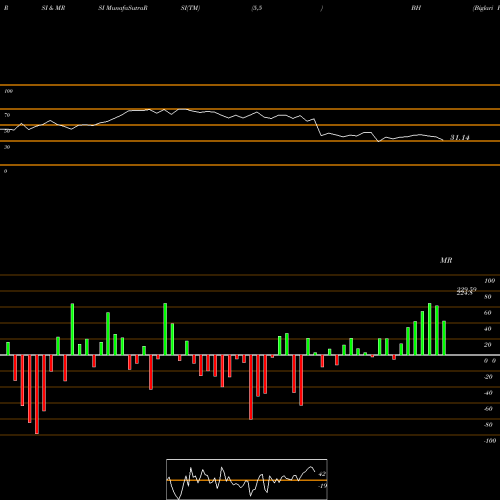Click the price label 223.59 beside MR bars
The width and height of the screenshot is (500, 500).
coord(467,289)
